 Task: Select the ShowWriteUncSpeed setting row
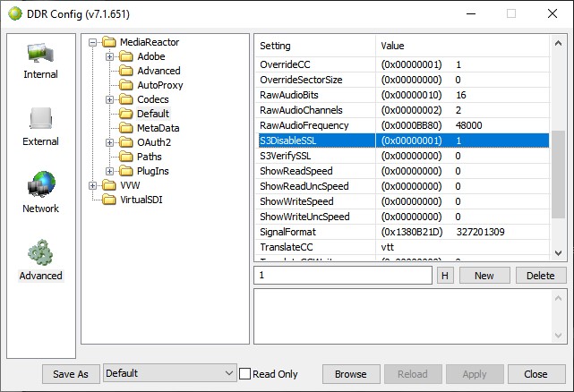[402, 217]
